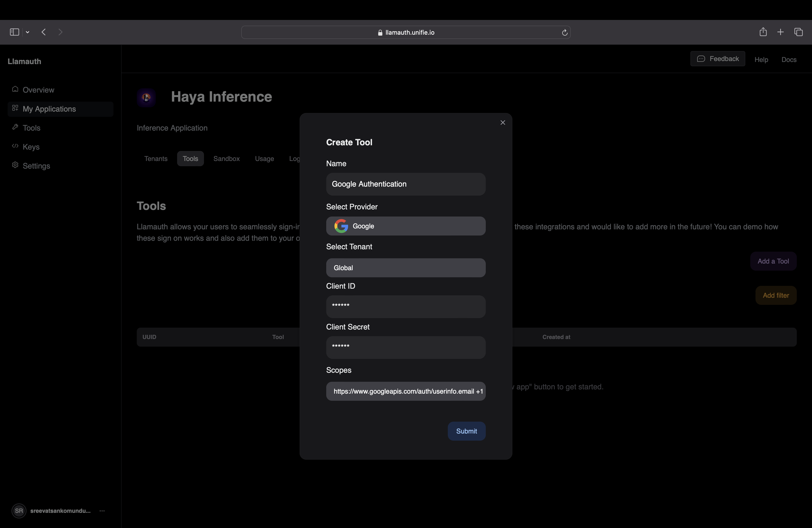Click the Haya Inference app avatar
The image size is (812, 528).
(x=146, y=98)
